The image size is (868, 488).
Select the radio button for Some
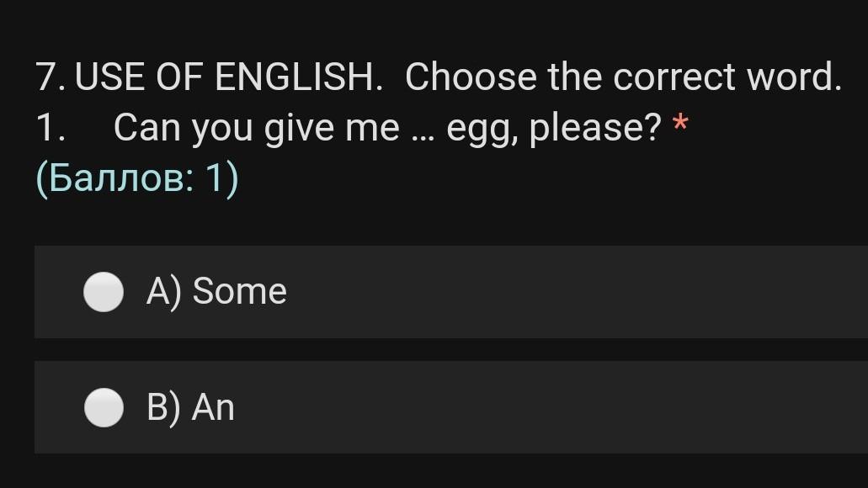104,292
